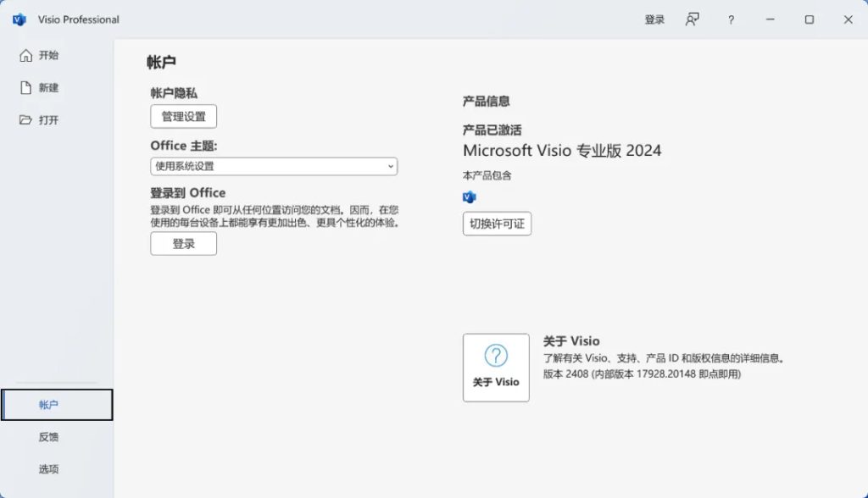This screenshot has height=498, width=868.
Task: Click the 版本 2408 version text
Action: click(x=642, y=374)
